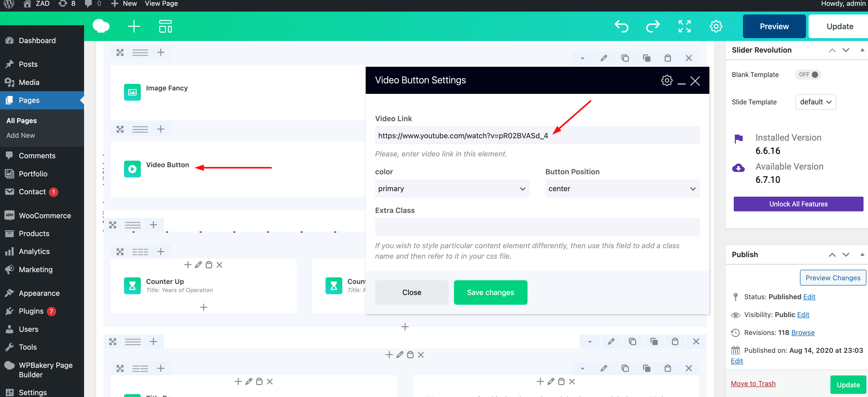Browse the 118 revisions link
The height and width of the screenshot is (397, 868).
(803, 333)
